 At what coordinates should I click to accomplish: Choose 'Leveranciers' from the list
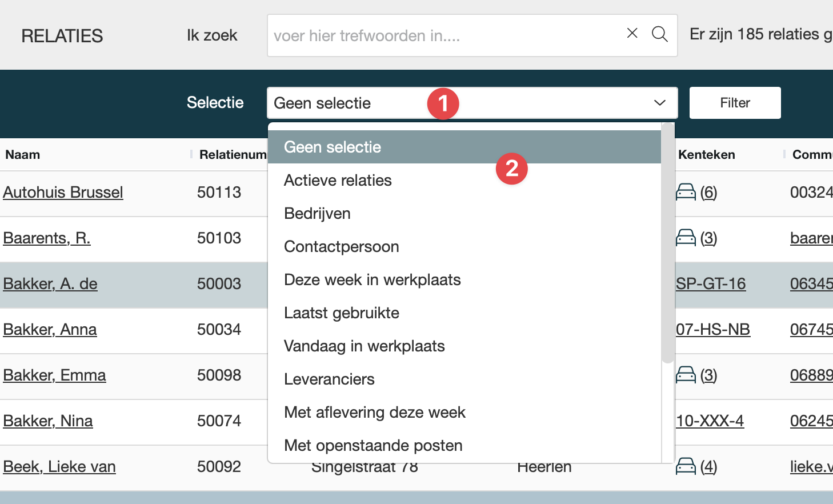(x=329, y=379)
